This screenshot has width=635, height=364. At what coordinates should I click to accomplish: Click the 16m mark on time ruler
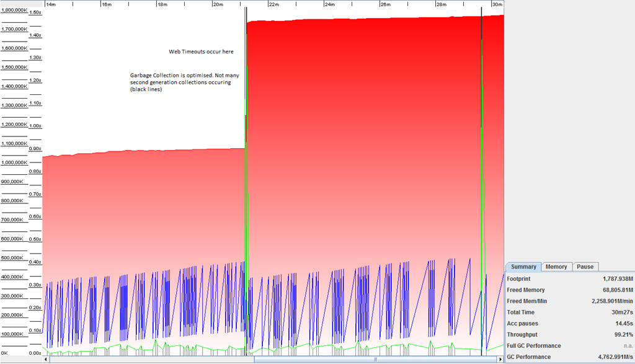click(x=107, y=4)
